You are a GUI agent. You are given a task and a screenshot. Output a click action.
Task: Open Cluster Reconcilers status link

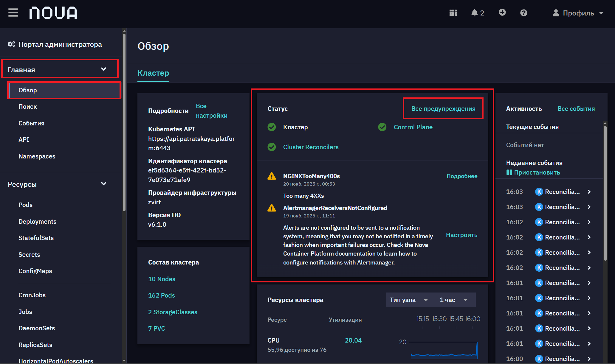(x=311, y=147)
